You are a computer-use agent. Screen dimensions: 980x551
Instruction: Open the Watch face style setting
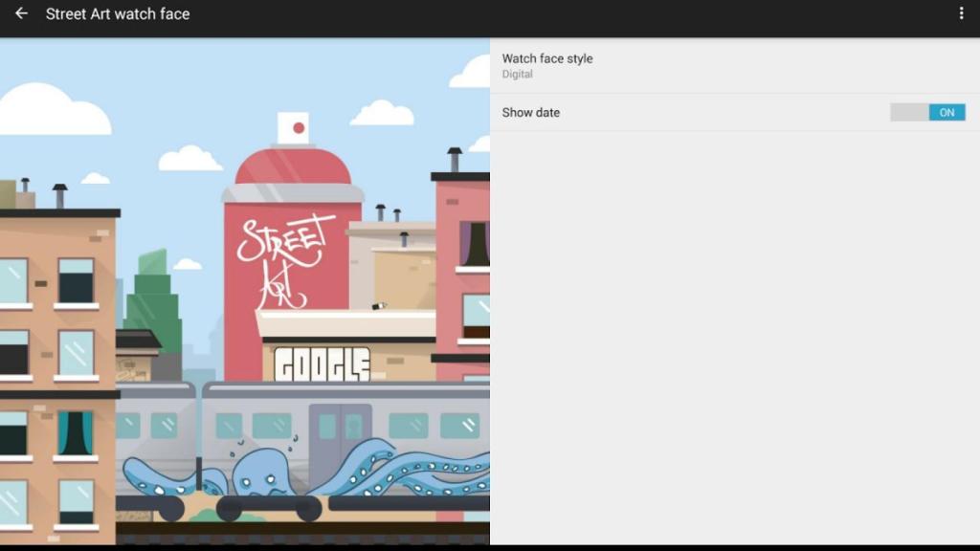pyautogui.click(x=735, y=66)
